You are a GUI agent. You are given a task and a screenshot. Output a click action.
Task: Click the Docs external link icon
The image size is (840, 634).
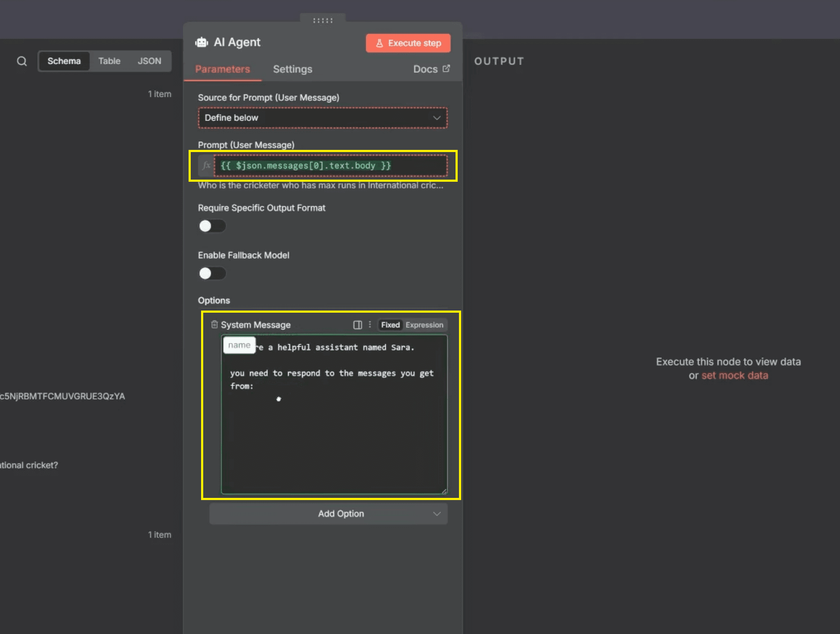[x=446, y=68]
